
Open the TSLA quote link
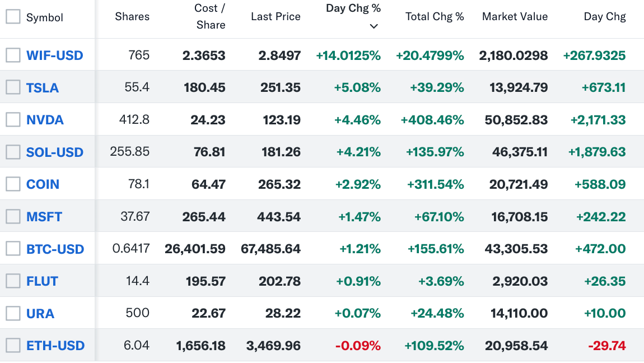pyautogui.click(x=43, y=88)
